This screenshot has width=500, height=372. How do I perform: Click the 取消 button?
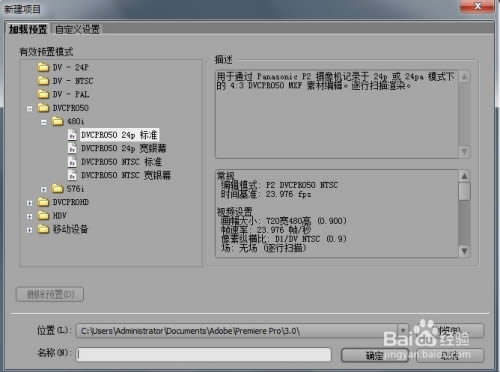(x=450, y=355)
